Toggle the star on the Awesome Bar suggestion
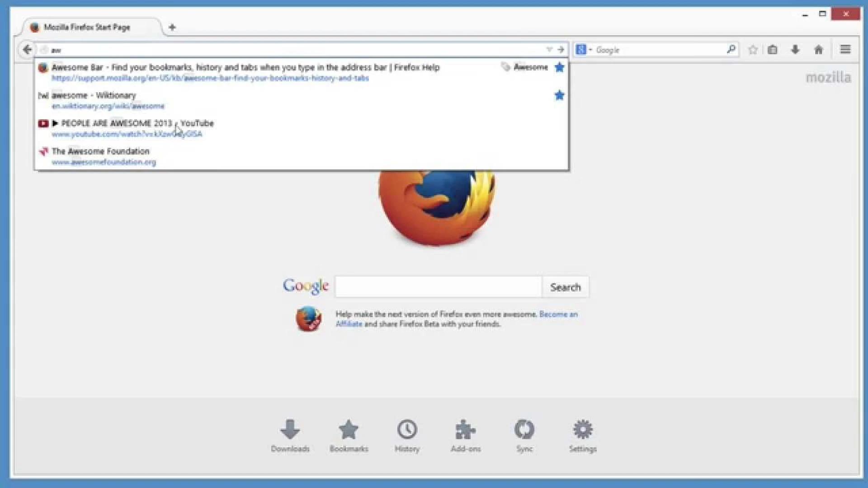The image size is (868, 488). click(559, 67)
